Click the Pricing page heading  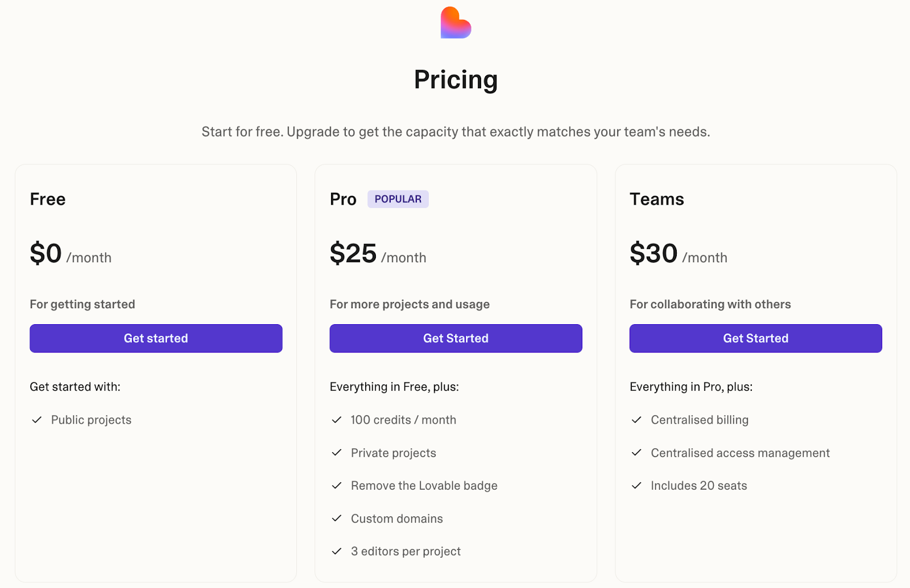coord(456,80)
